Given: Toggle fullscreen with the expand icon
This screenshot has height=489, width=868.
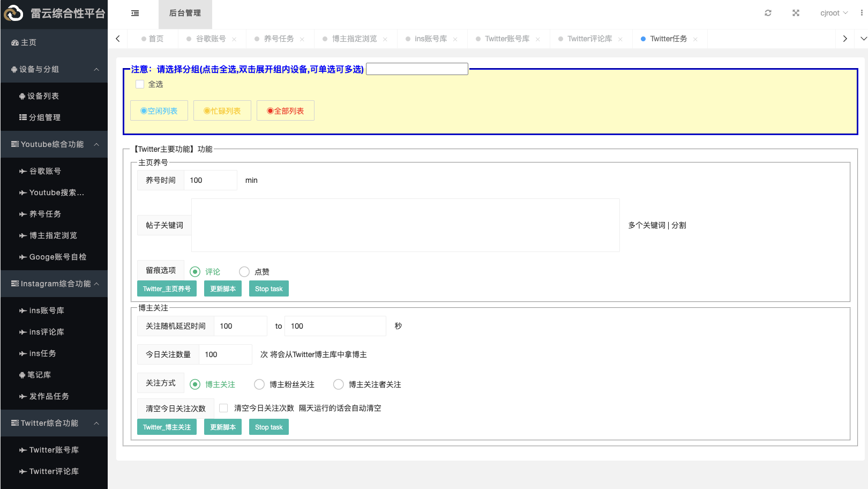Looking at the screenshot, I should pyautogui.click(x=796, y=13).
